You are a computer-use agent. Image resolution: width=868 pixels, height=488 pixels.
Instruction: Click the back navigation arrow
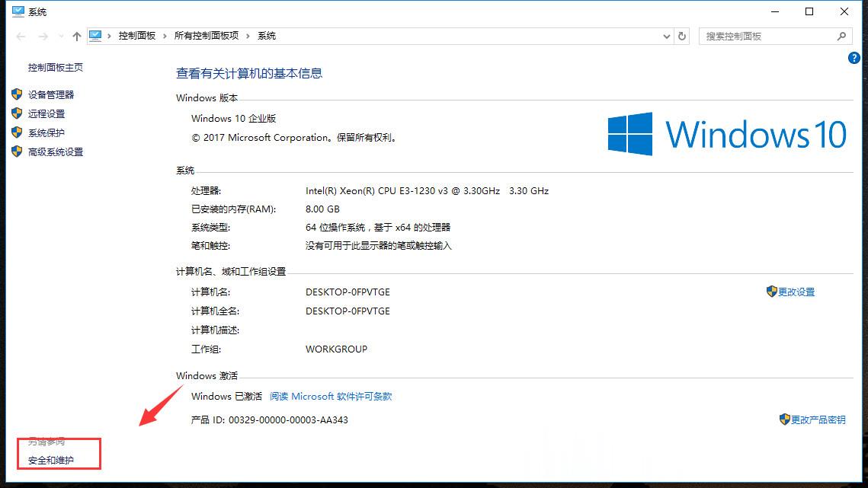click(x=21, y=36)
